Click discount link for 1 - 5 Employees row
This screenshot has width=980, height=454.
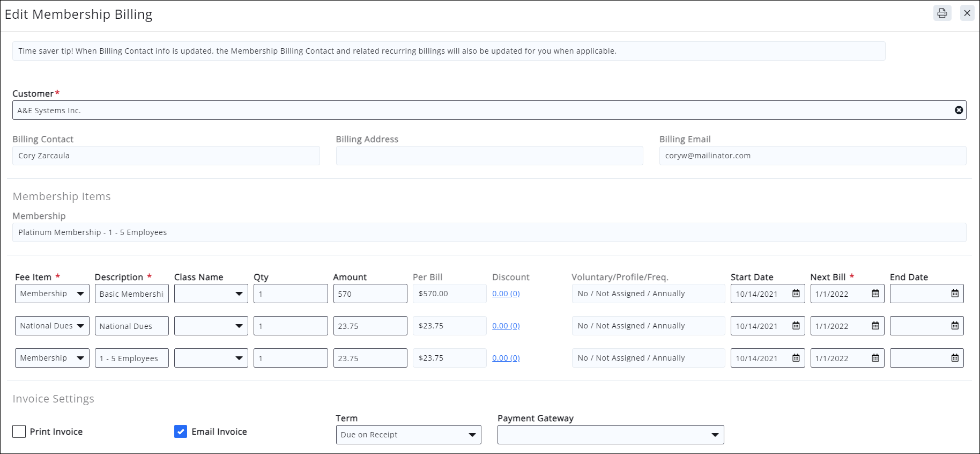coord(506,358)
